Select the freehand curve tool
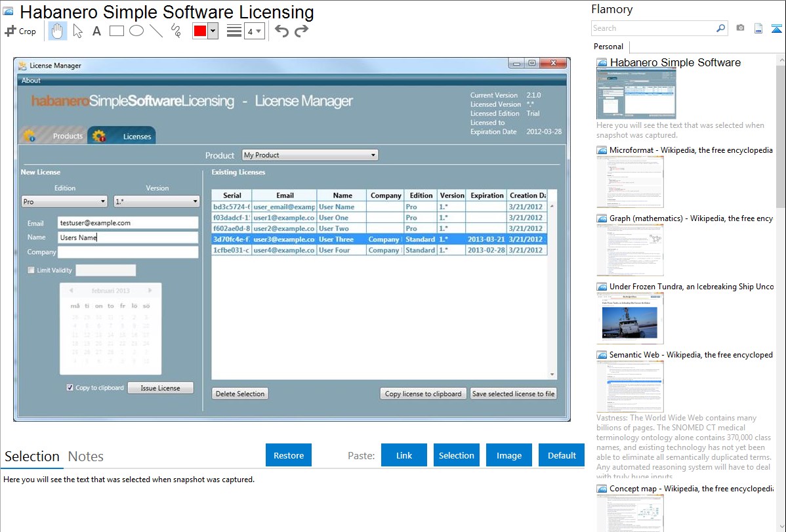Viewport: 786px width, 532px height. click(176, 31)
